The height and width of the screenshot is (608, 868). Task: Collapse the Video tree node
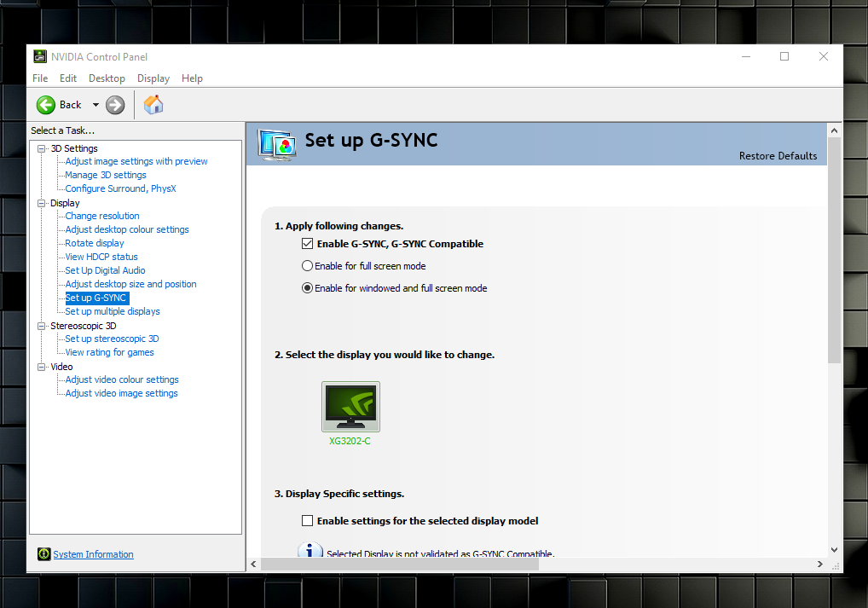point(41,368)
